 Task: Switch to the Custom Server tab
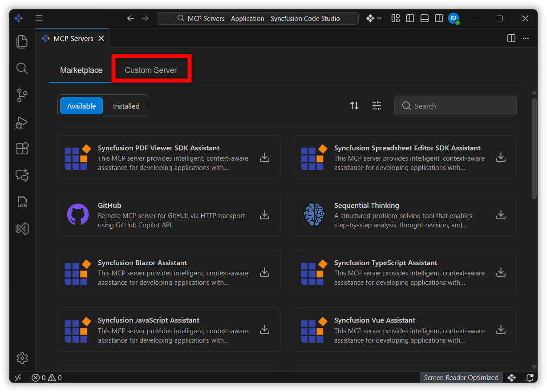(150, 70)
